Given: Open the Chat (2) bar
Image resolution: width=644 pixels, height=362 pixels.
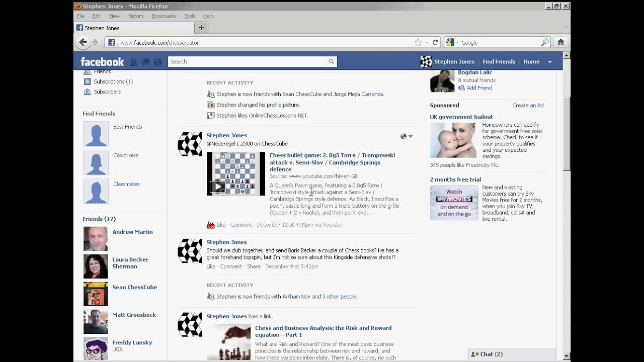Looking at the screenshot, I should pos(512,354).
